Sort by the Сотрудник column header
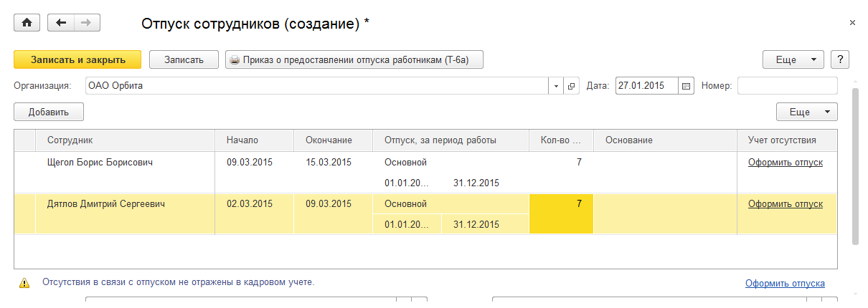Image resolution: width=868 pixels, height=308 pixels. pyautogui.click(x=70, y=140)
